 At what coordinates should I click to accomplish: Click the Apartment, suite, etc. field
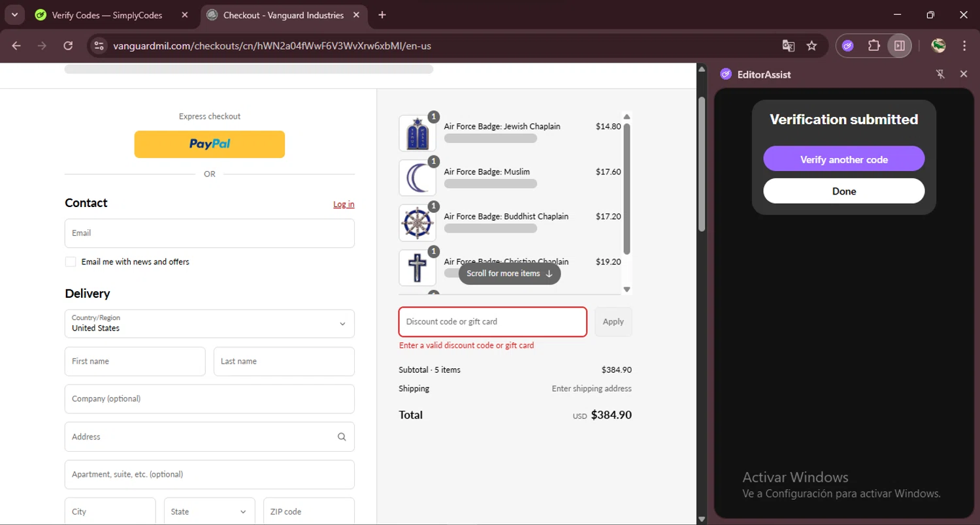[x=210, y=475]
